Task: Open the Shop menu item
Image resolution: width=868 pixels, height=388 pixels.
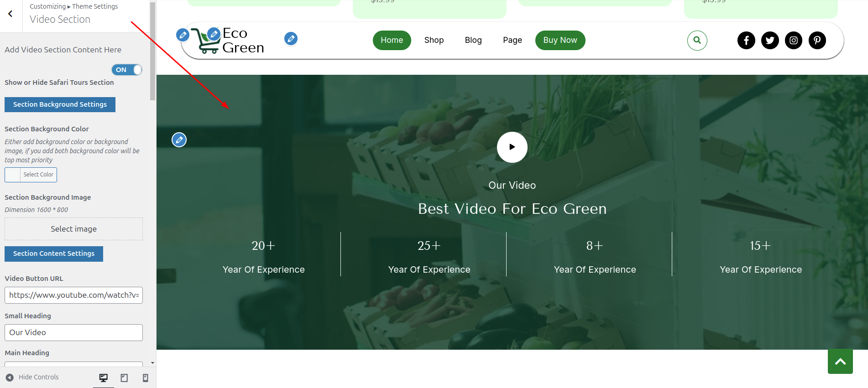Action: click(x=434, y=40)
